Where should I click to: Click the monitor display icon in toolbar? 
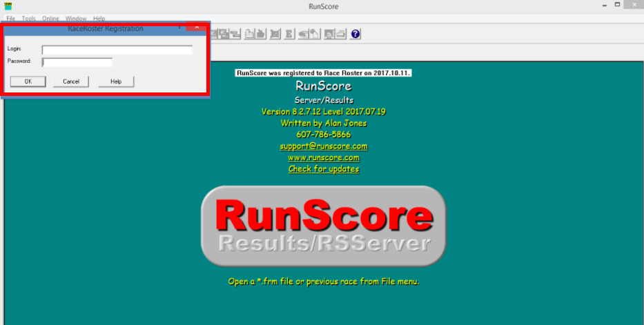coord(329,34)
